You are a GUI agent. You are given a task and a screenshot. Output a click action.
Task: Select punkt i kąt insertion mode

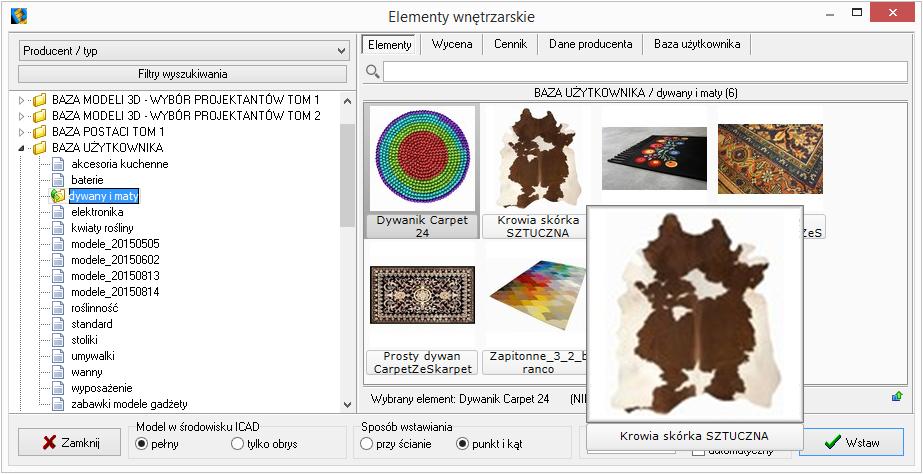(x=463, y=443)
